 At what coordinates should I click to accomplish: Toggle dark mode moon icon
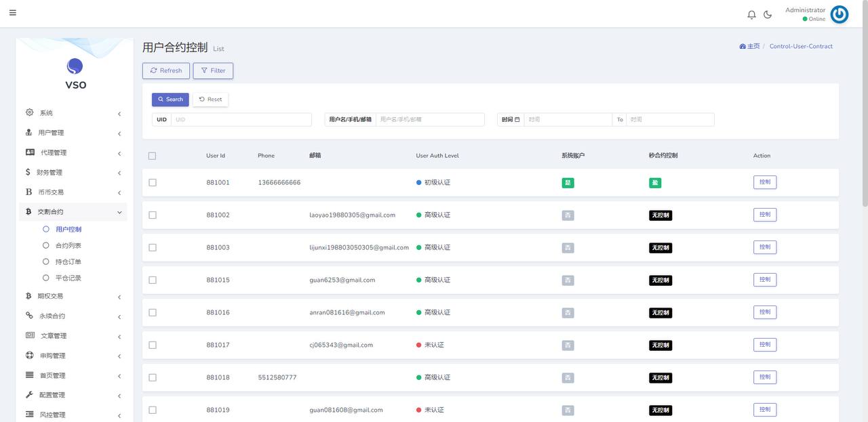coord(768,14)
